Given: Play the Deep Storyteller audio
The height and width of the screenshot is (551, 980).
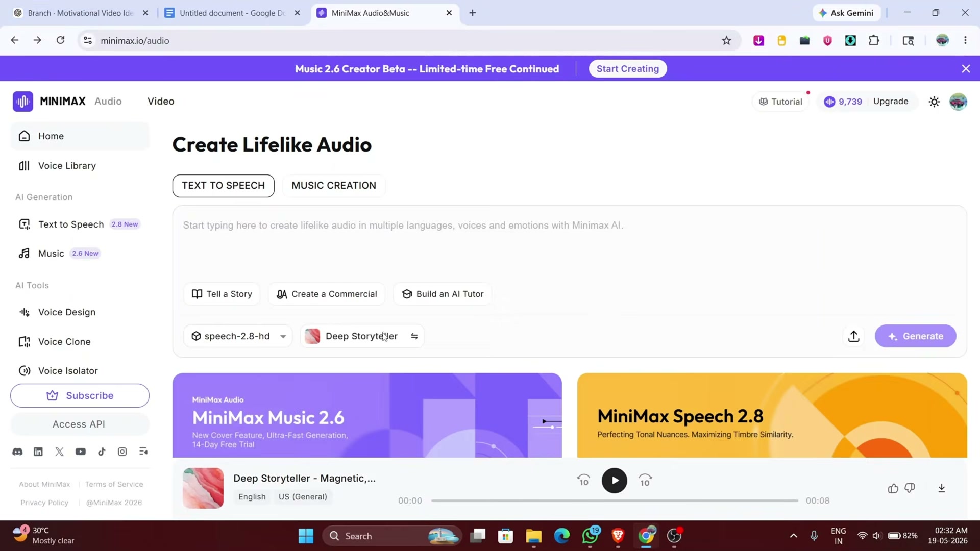Looking at the screenshot, I should [x=615, y=481].
